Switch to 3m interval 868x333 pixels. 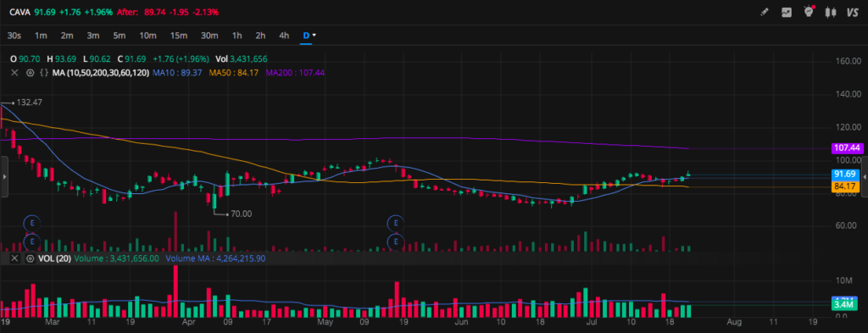pyautogui.click(x=93, y=36)
